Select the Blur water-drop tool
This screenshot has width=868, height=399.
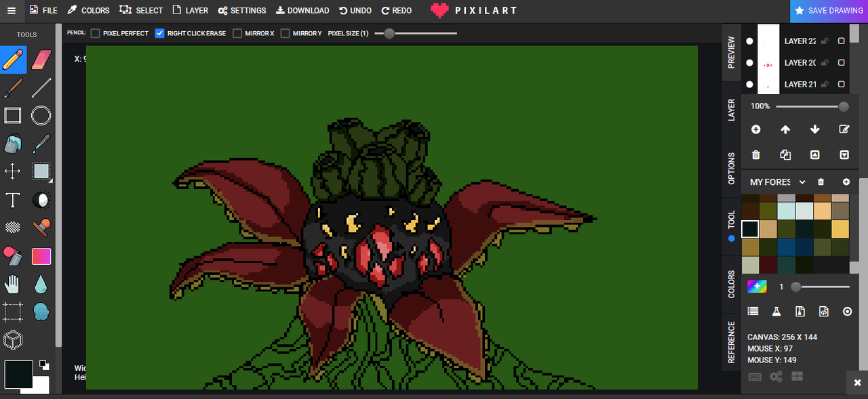click(41, 284)
